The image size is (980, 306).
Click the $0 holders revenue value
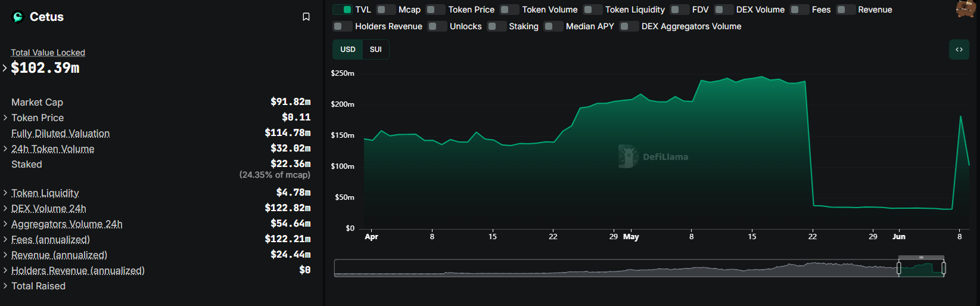click(305, 270)
